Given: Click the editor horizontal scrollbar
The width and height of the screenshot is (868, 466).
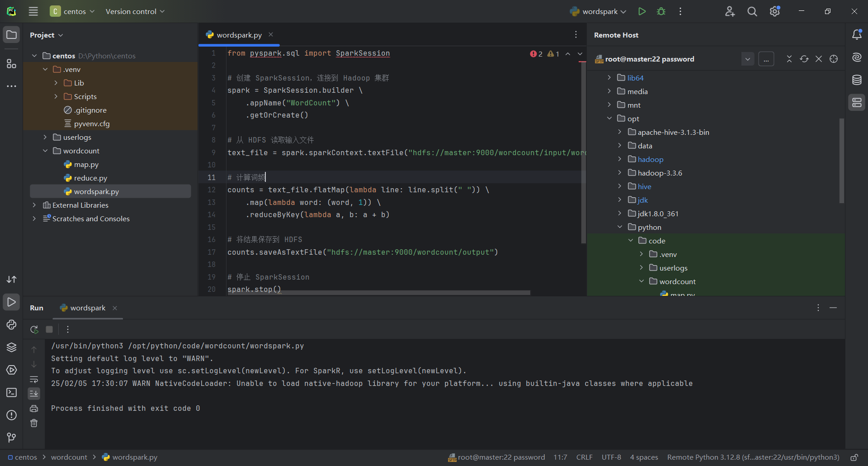Looking at the screenshot, I should (x=379, y=293).
